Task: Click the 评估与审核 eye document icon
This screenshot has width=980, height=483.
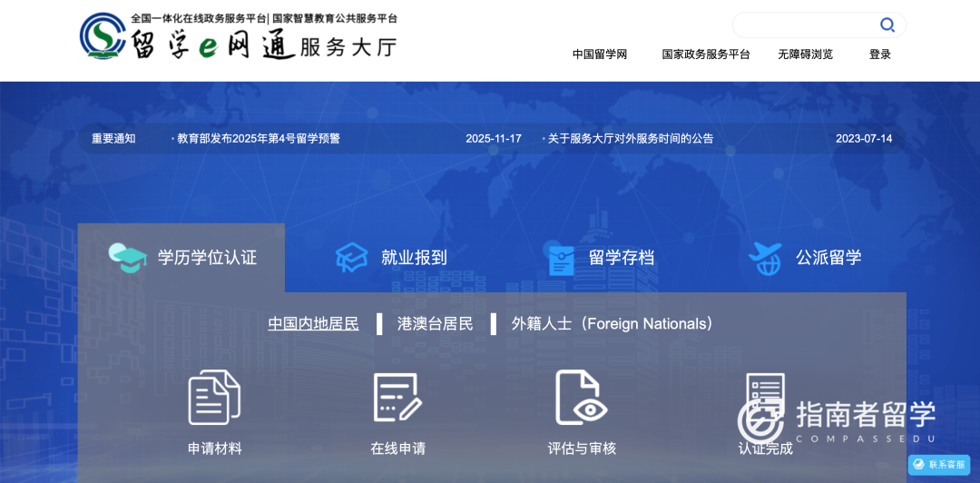Action: [x=582, y=398]
